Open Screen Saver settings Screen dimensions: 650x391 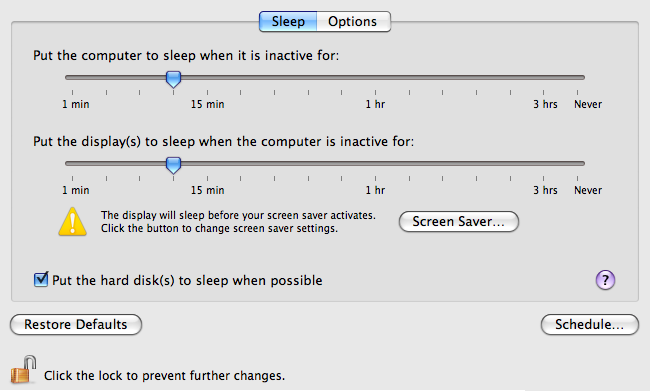pos(458,221)
